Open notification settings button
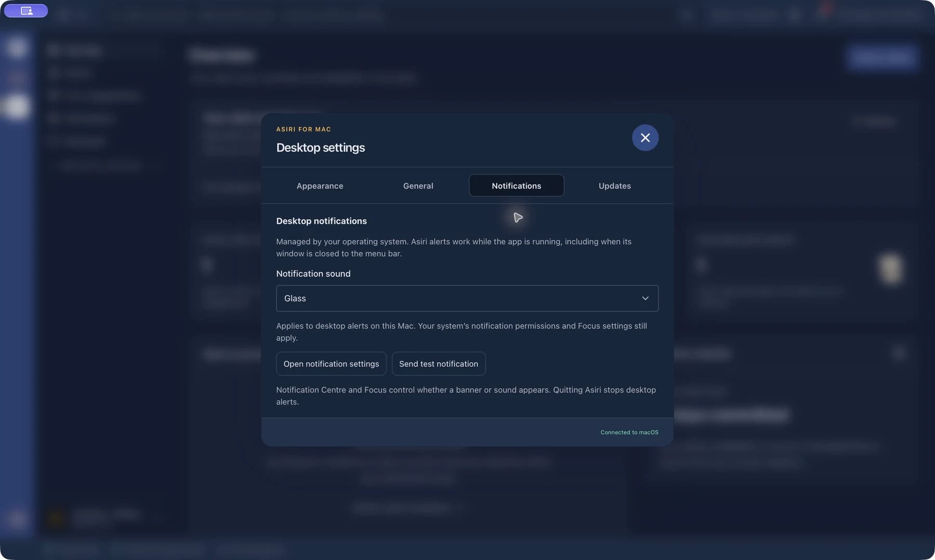This screenshot has height=560, width=935. click(331, 364)
